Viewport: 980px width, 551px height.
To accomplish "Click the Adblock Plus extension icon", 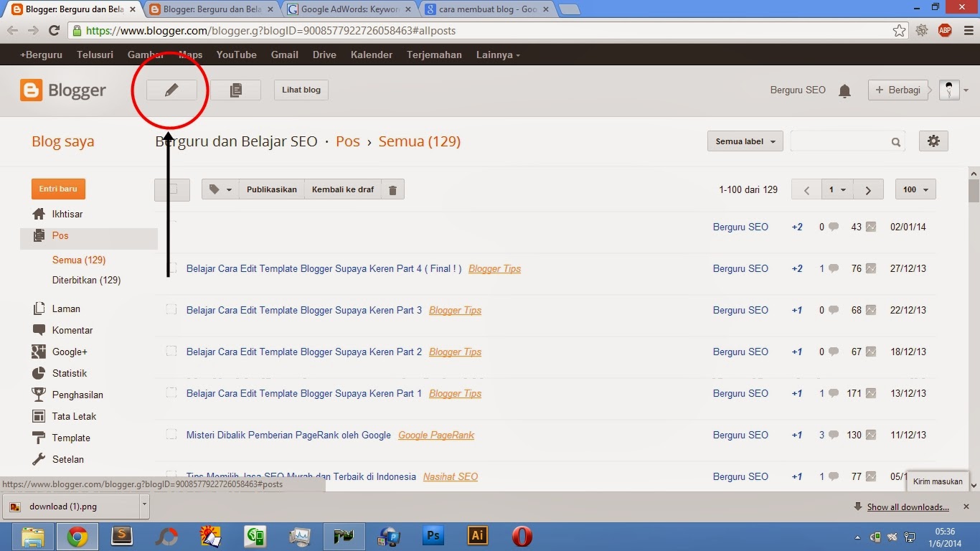I will 945,31.
